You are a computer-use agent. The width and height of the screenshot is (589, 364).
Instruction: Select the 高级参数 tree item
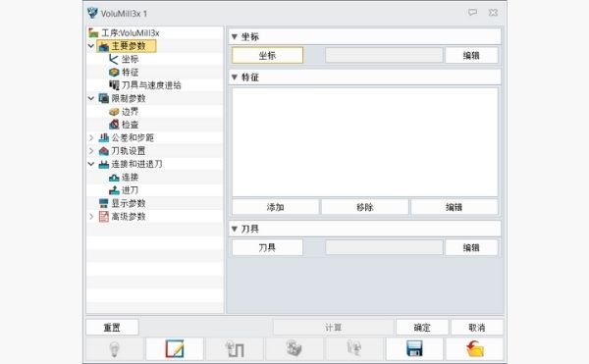(122, 217)
